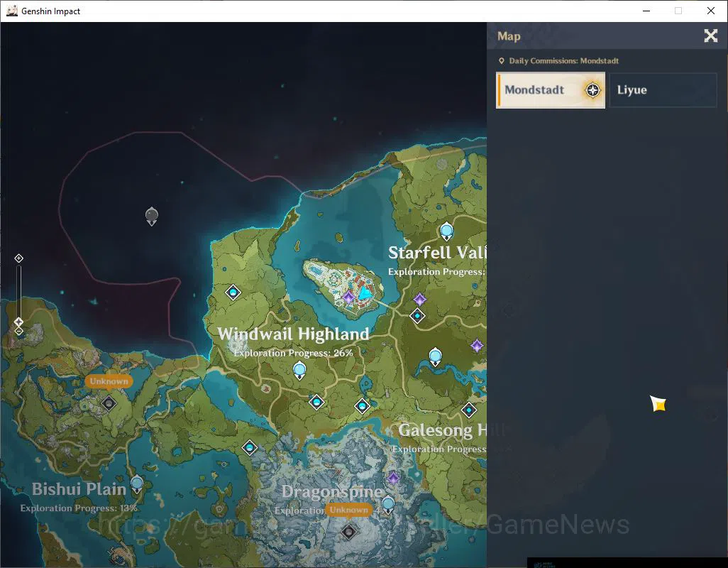Select the waypoint left of Galesong Hill label

click(469, 410)
